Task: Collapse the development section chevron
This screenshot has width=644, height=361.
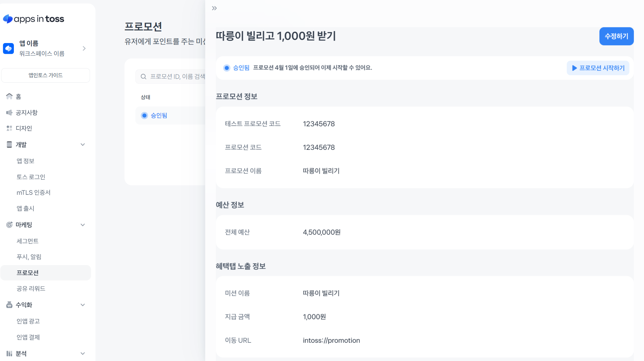Action: pos(83,145)
